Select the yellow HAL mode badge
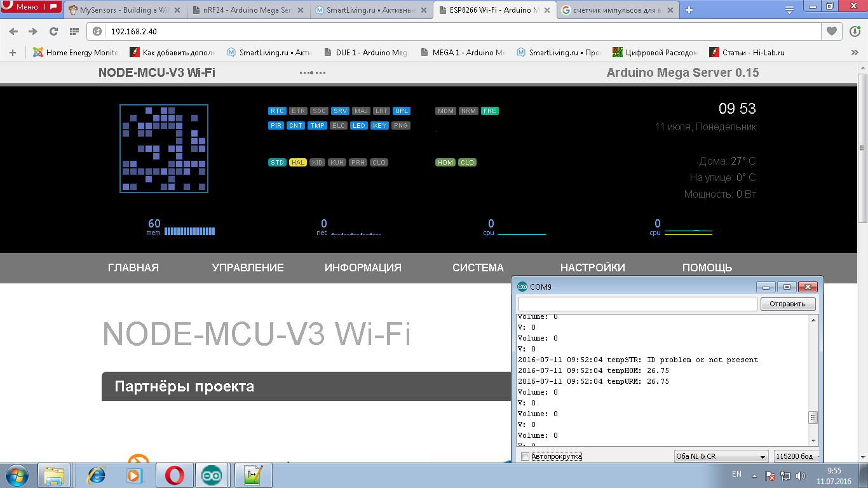Image resolution: width=868 pixels, height=488 pixels. (298, 162)
